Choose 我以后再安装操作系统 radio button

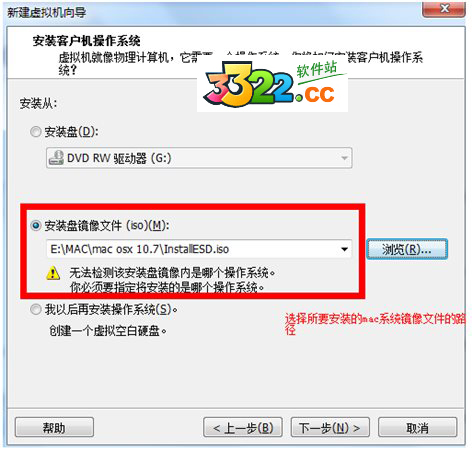(x=36, y=310)
